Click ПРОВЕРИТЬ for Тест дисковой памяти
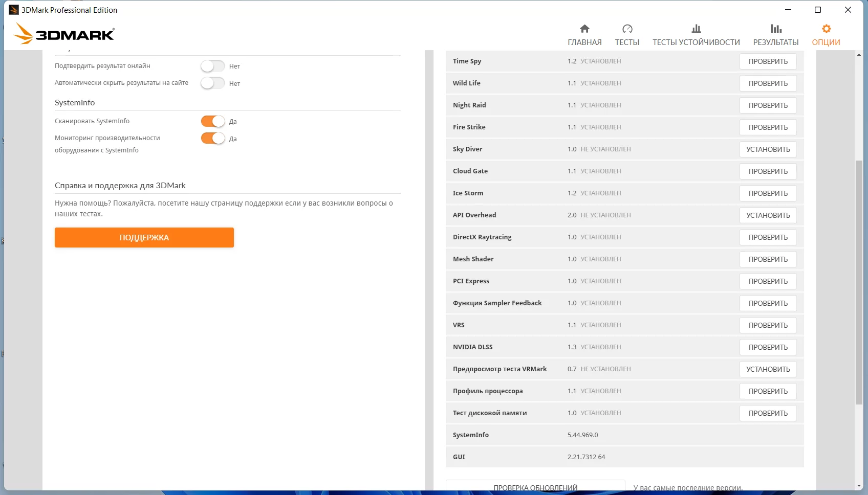The width and height of the screenshot is (868, 495). click(x=768, y=413)
